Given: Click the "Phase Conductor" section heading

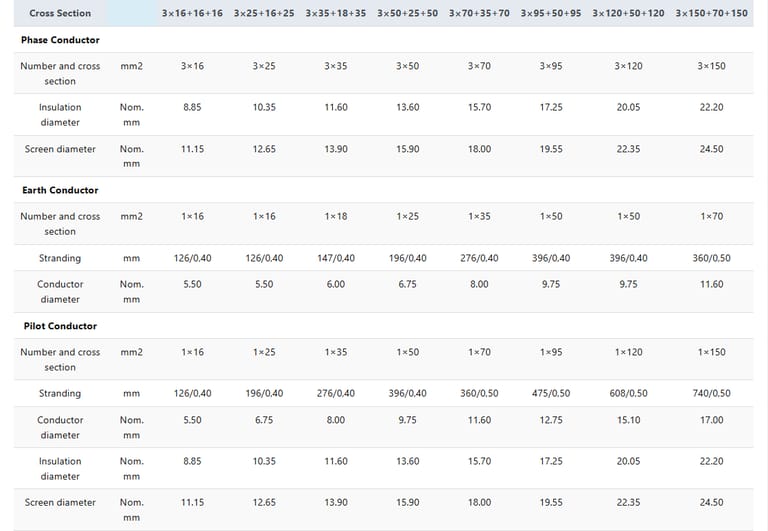Looking at the screenshot, I should point(60,40).
